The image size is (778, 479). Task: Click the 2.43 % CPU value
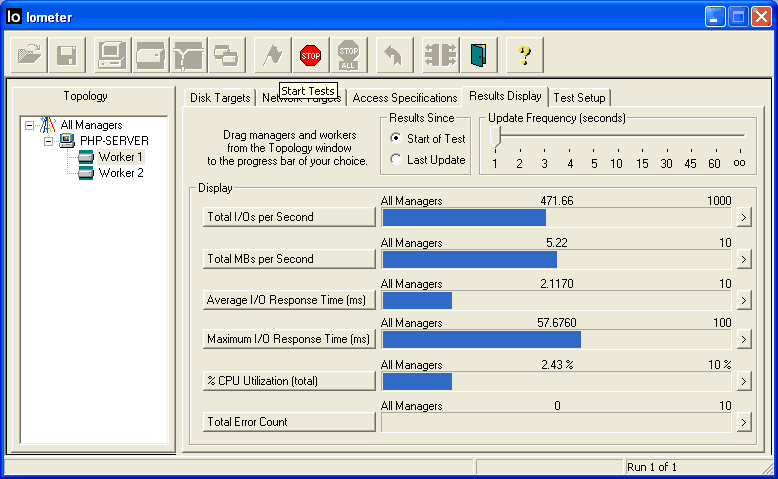(x=557, y=365)
